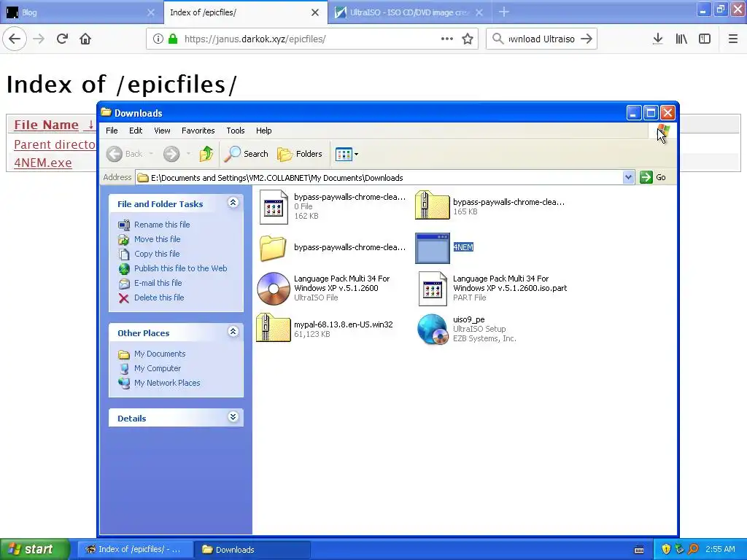Open Explorer Search toolbar button
The image size is (747, 560).
pos(247,154)
